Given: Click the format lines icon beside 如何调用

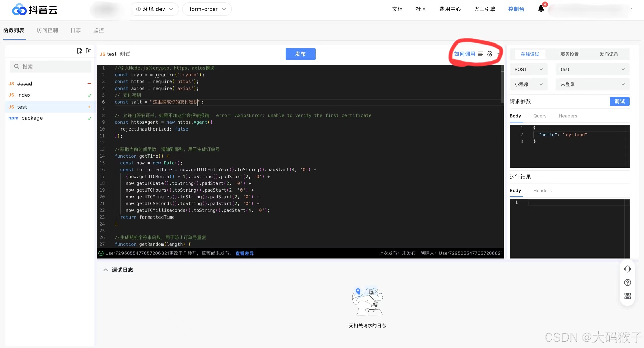Looking at the screenshot, I should pyautogui.click(x=480, y=54).
